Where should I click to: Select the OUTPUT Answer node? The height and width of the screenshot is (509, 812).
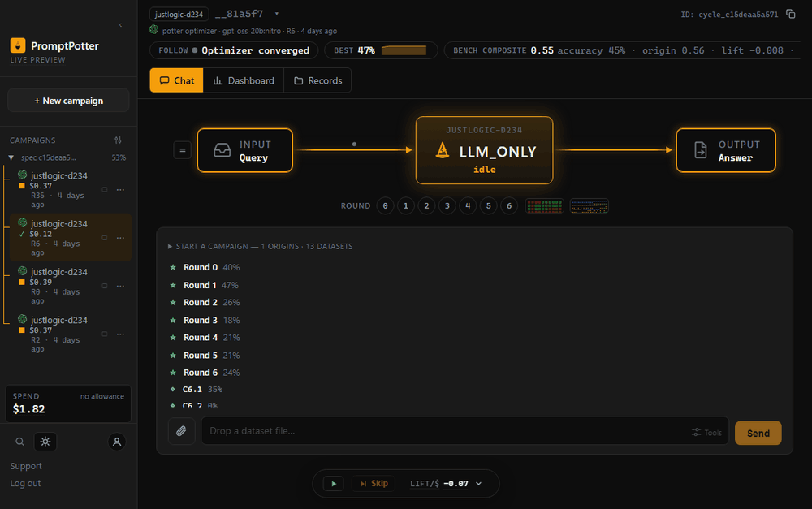(x=725, y=150)
